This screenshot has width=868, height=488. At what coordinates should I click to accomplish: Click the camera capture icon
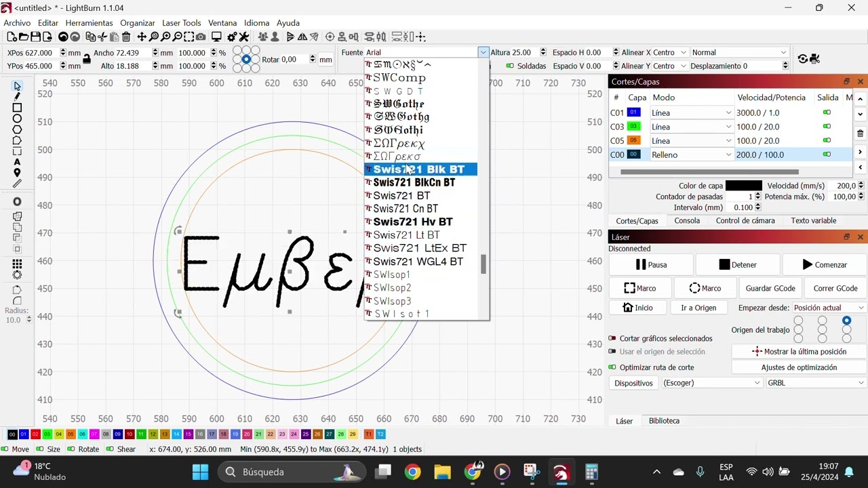(201, 37)
